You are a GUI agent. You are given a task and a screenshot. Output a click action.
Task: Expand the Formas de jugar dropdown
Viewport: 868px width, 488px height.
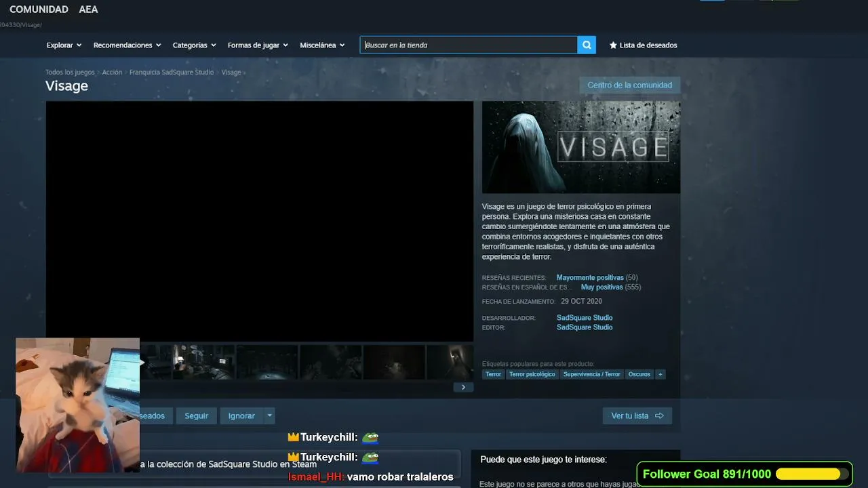tap(258, 45)
